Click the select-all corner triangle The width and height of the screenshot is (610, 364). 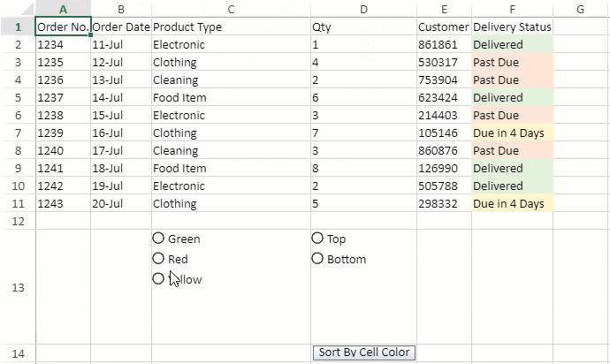coord(27,9)
